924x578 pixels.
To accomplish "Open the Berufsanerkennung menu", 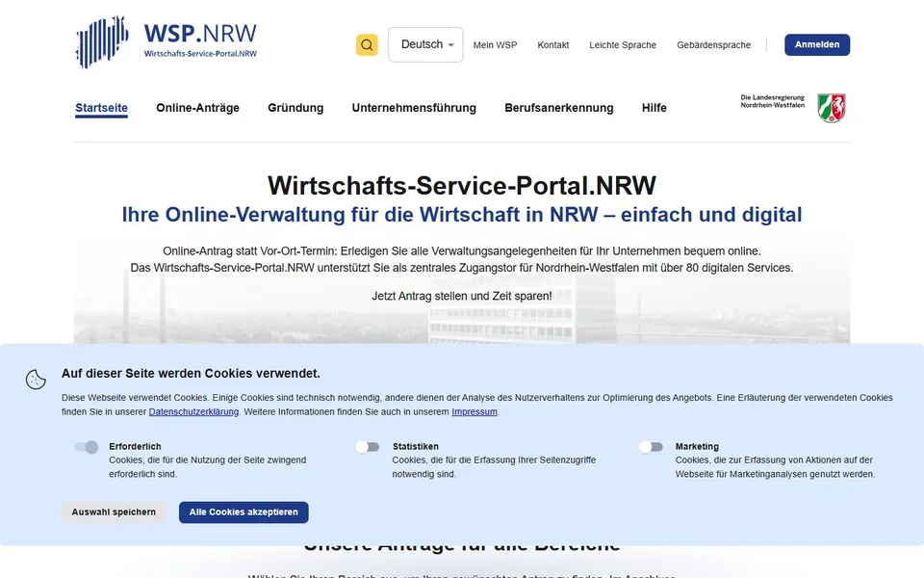I will pyautogui.click(x=558, y=108).
